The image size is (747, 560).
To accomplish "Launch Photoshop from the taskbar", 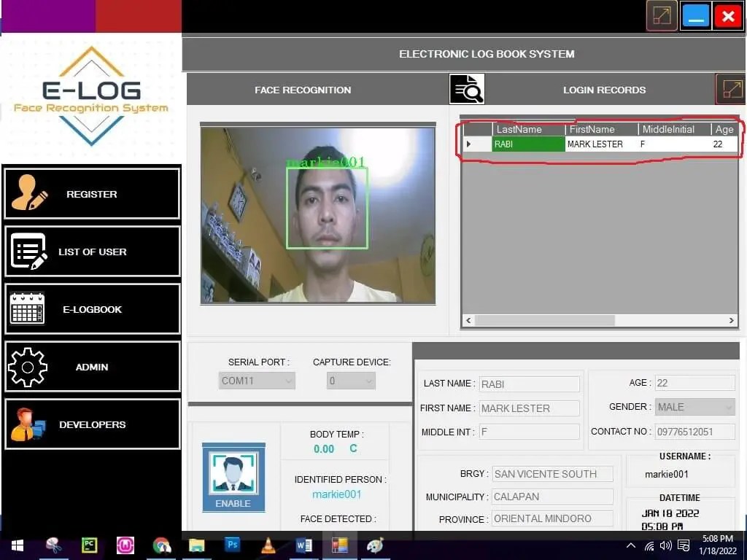I will point(233,545).
